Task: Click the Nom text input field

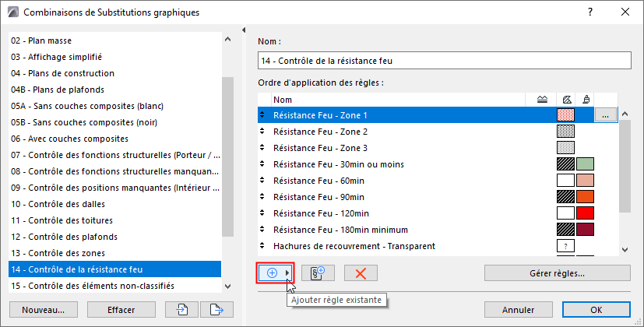Action: pos(443,61)
